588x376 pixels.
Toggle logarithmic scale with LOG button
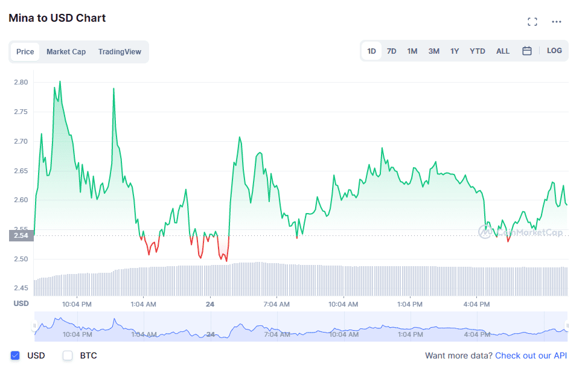pyautogui.click(x=554, y=51)
